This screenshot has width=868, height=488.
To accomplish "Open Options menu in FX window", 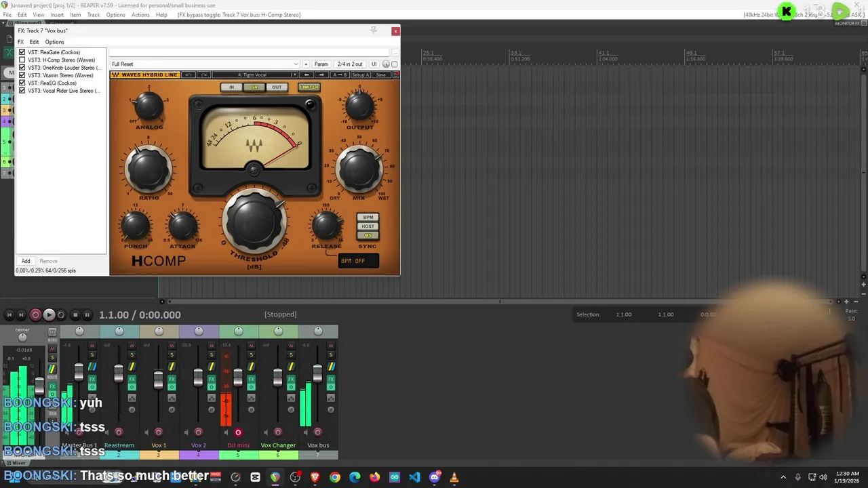I will (x=54, y=42).
